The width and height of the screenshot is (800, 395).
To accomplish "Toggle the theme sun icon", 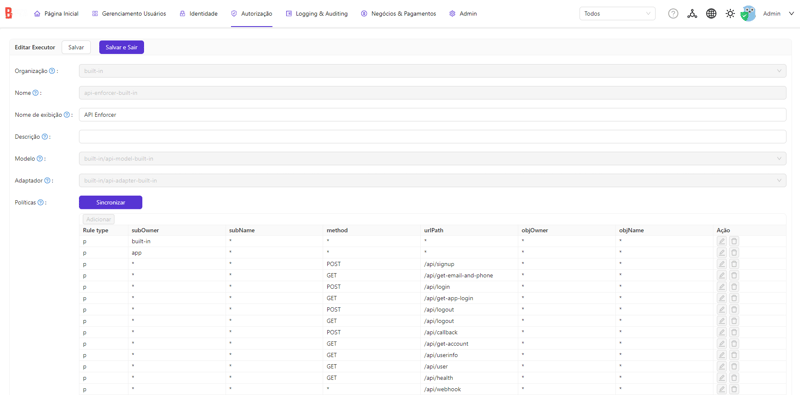I will (x=730, y=14).
